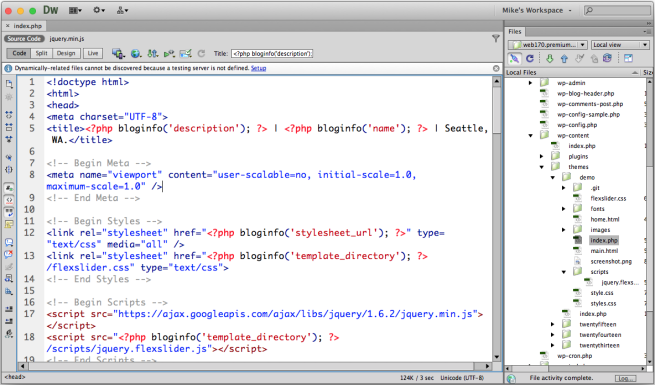Select the Source Code related file
Viewport: 655px width, 385px height.
coord(24,39)
